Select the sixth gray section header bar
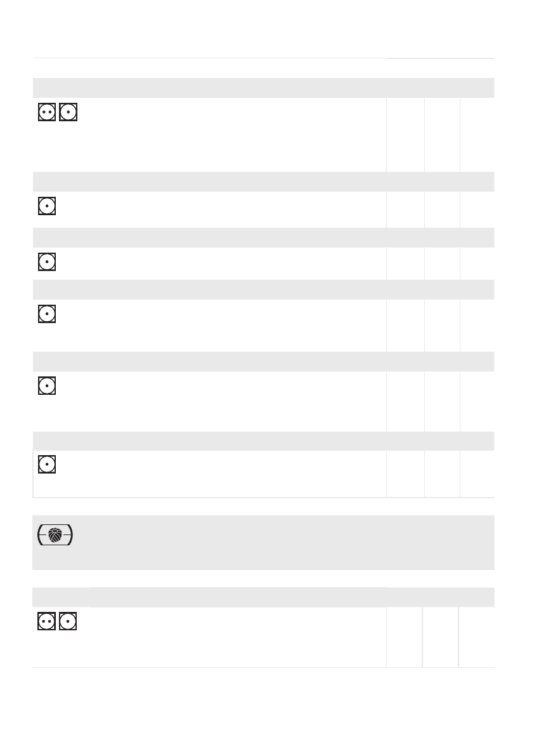534x756 pixels. (263, 441)
